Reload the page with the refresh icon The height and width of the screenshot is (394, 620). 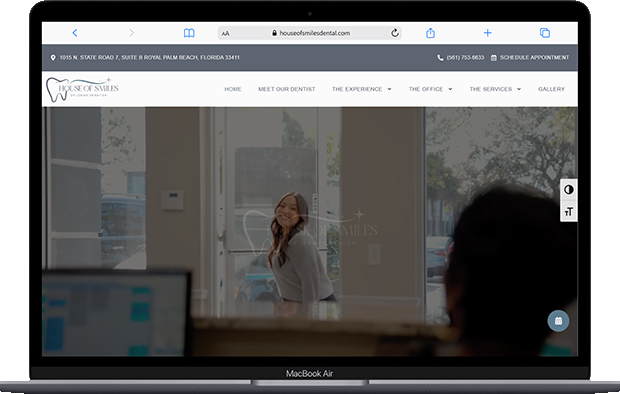click(x=395, y=33)
